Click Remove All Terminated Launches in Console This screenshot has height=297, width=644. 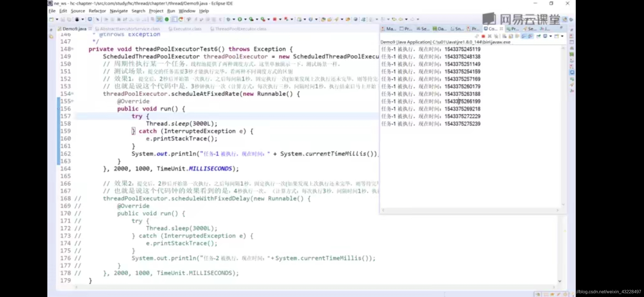click(496, 36)
